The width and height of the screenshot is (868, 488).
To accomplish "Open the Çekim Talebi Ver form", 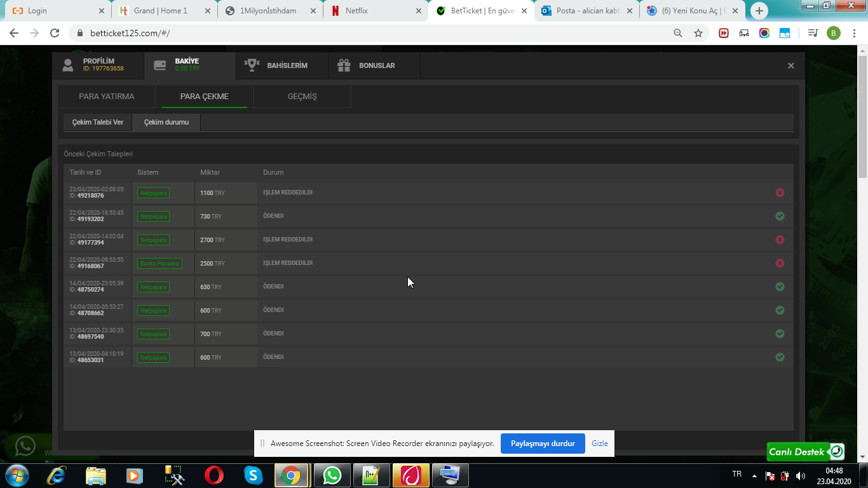I will point(97,122).
